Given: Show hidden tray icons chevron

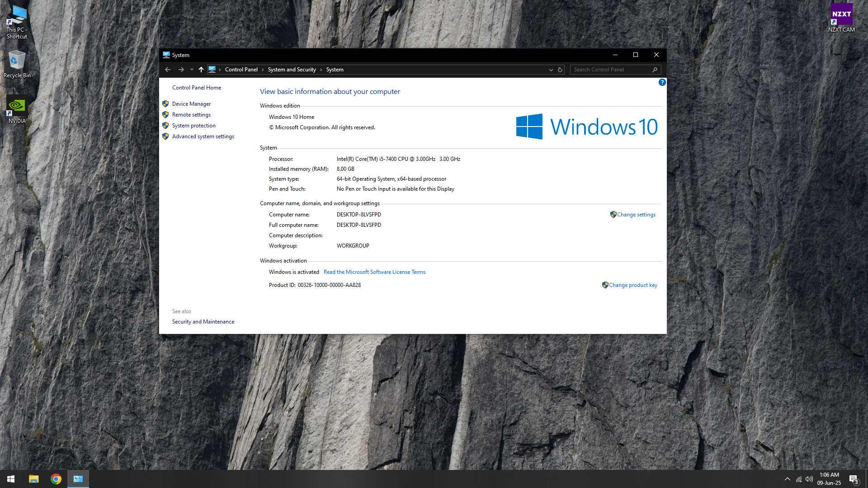Looking at the screenshot, I should [x=788, y=479].
